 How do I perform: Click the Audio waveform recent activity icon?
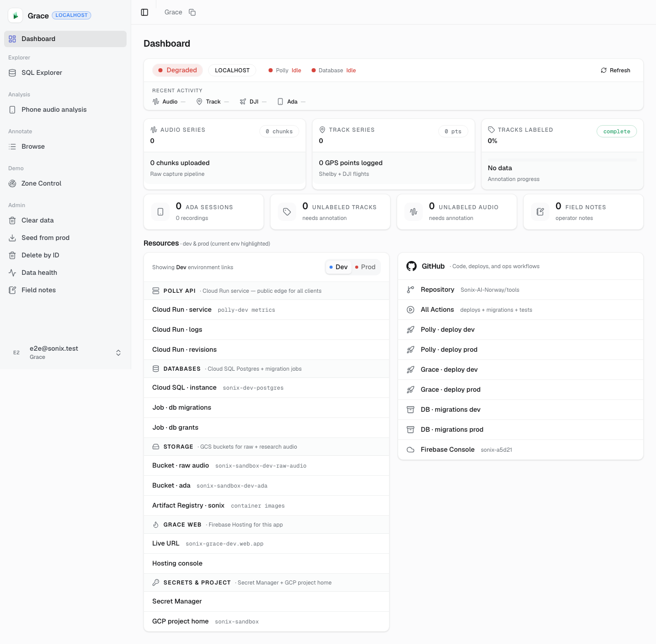(x=156, y=102)
